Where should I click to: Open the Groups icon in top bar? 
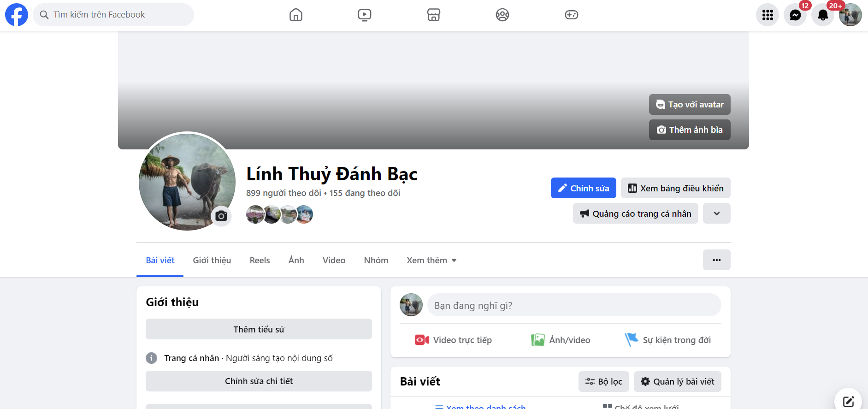click(x=502, y=15)
